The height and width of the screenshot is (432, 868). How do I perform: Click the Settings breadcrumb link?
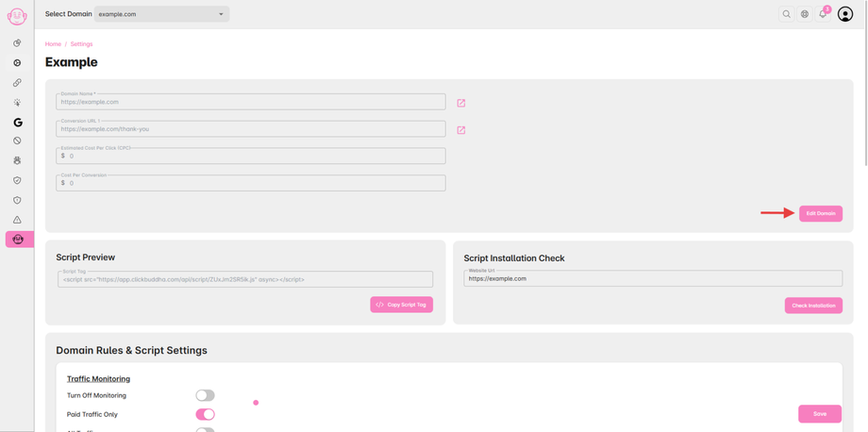(x=81, y=44)
